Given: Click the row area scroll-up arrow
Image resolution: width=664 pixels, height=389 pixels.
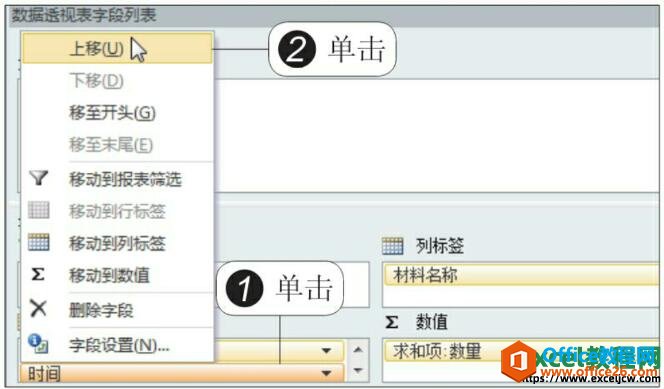Looking at the screenshot, I should click(358, 350).
